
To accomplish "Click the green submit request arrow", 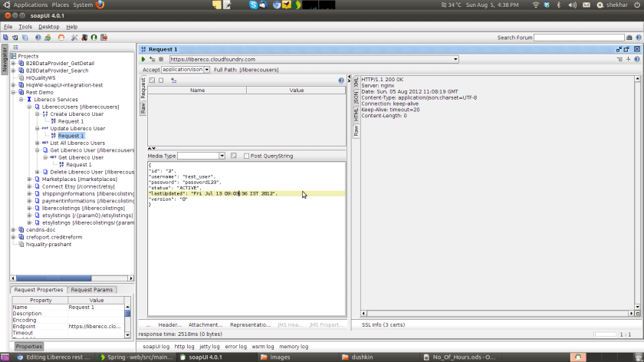I will [143, 59].
